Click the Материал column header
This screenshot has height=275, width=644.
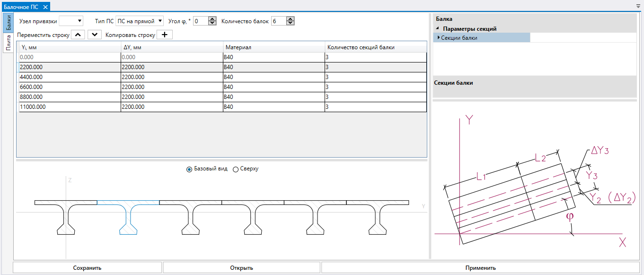click(x=274, y=47)
